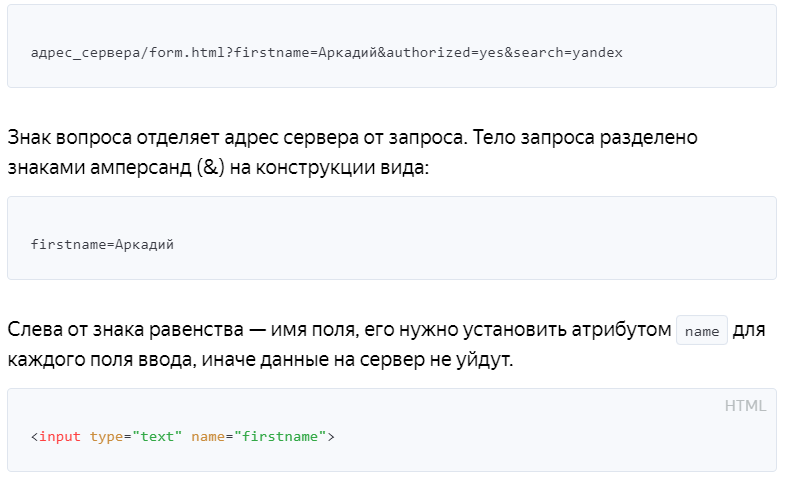Click the orange 'type' attribute in the HTML code

click(106, 437)
